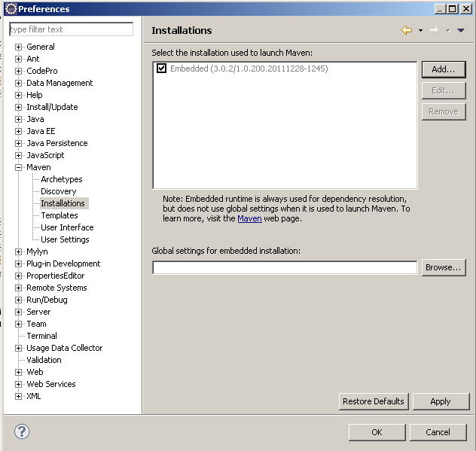
Task: Expand the CodePro tree node
Action: pyautogui.click(x=19, y=71)
